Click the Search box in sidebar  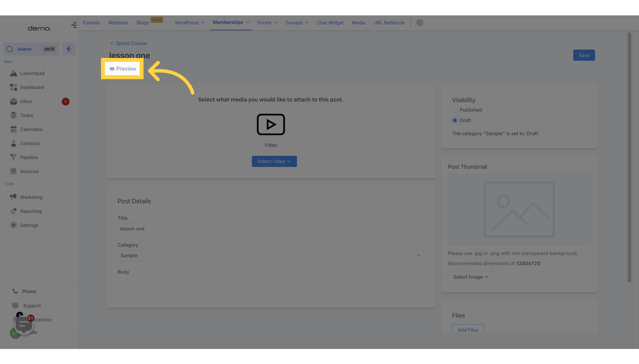[31, 49]
